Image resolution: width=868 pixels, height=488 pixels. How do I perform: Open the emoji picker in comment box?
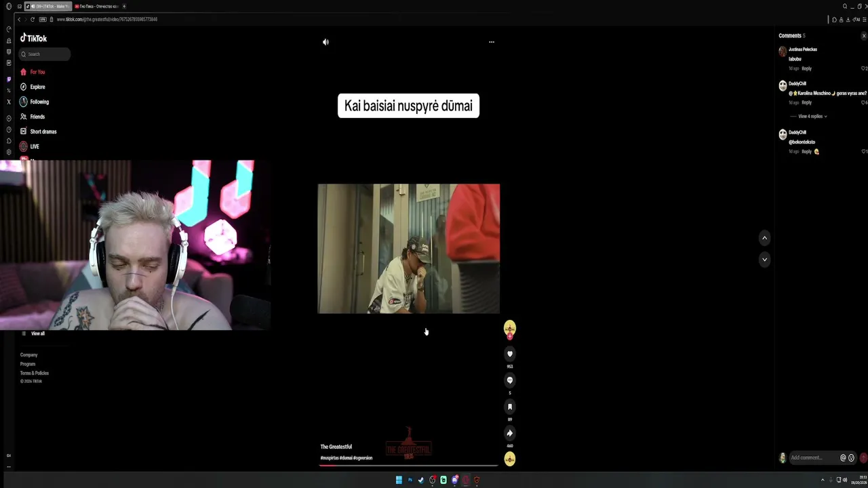pos(852,458)
